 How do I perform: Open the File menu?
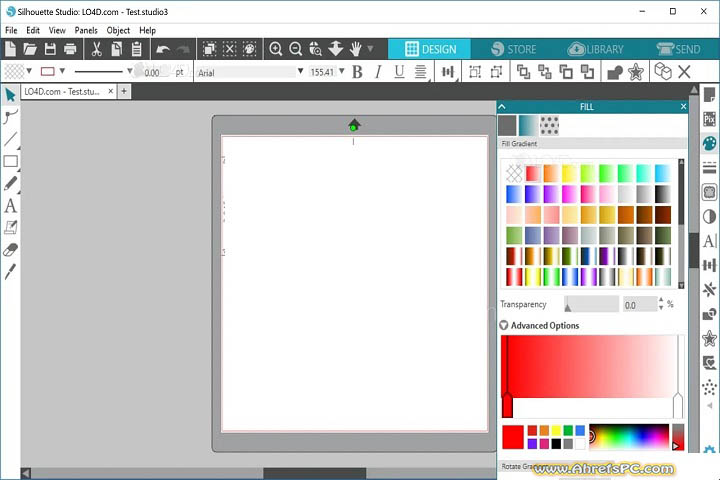pyautogui.click(x=11, y=30)
